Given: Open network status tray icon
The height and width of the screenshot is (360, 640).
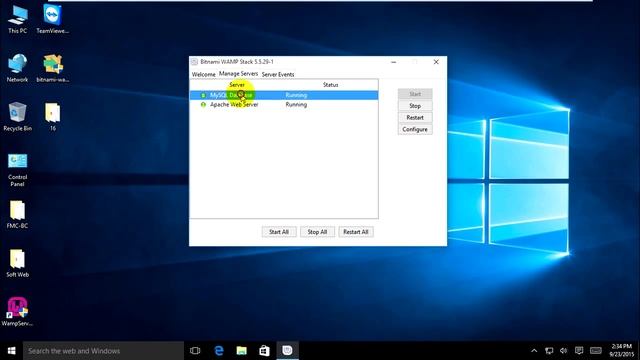Looking at the screenshot, I should coord(549,351).
